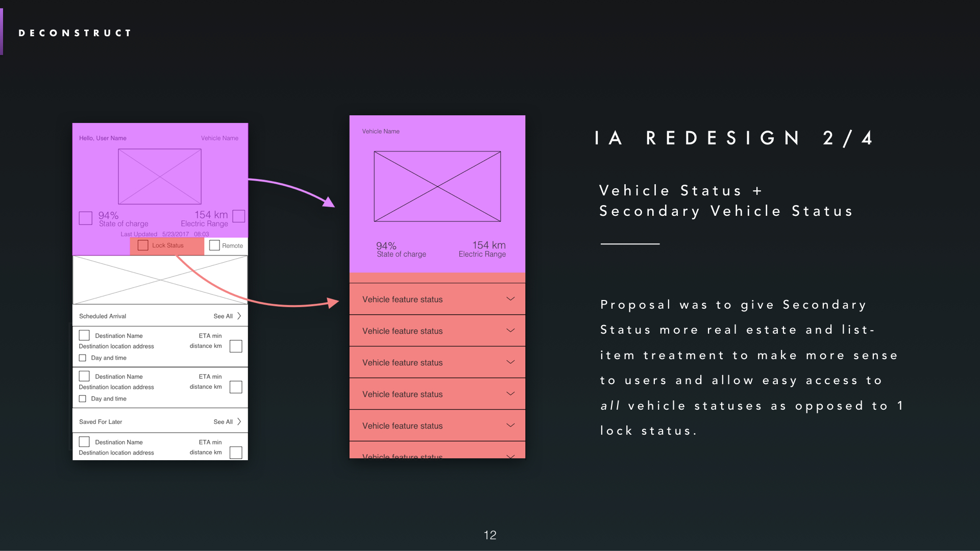Click the large vehicle image placeholder in right wireframe
The width and height of the screenshot is (980, 551).
(x=437, y=186)
